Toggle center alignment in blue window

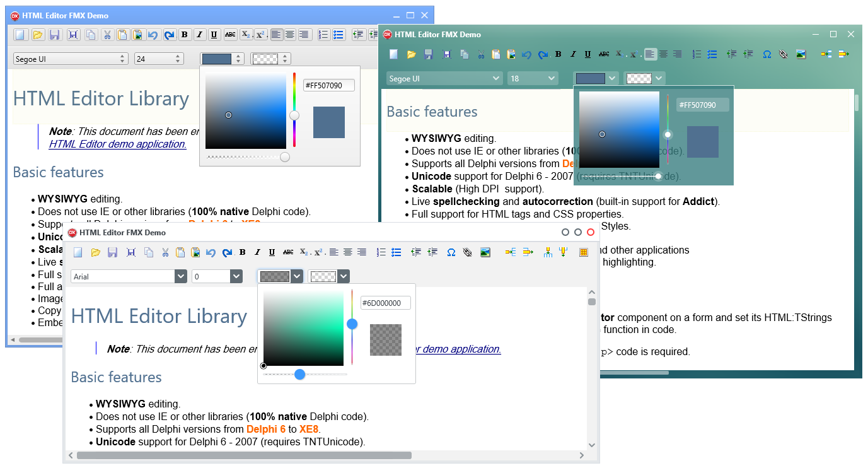[x=290, y=35]
